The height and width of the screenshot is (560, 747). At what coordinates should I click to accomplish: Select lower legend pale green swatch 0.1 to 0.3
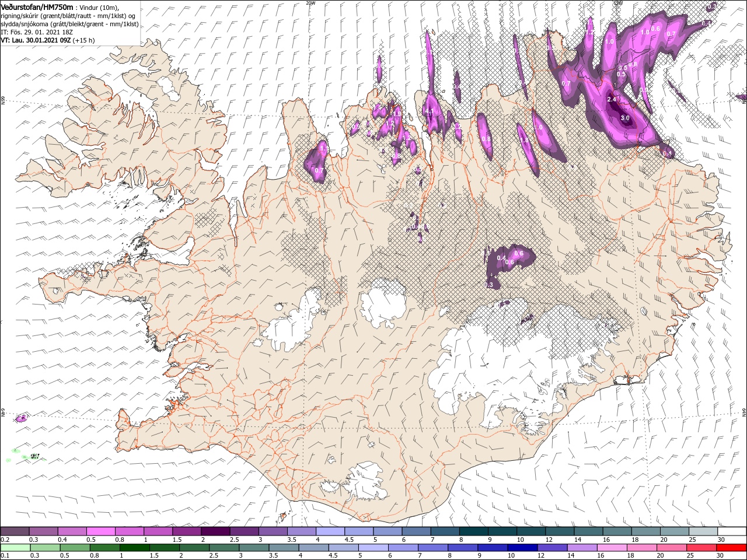pyautogui.click(x=15, y=547)
